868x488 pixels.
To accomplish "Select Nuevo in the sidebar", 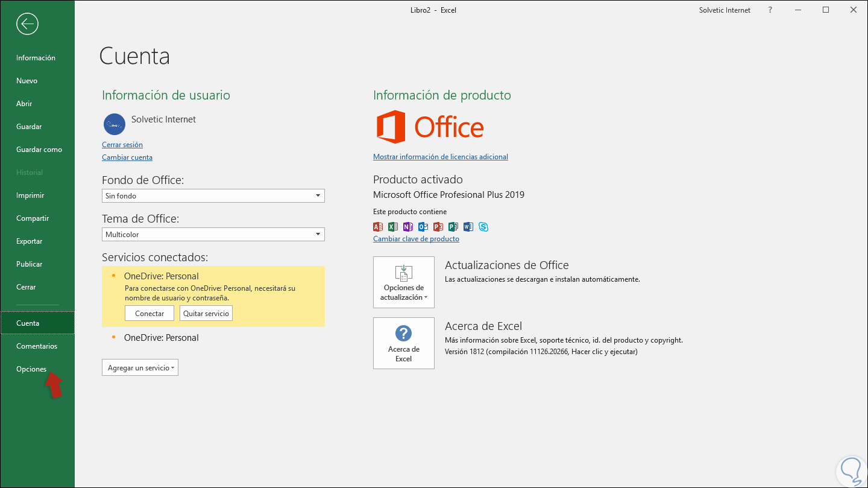I will click(37, 81).
